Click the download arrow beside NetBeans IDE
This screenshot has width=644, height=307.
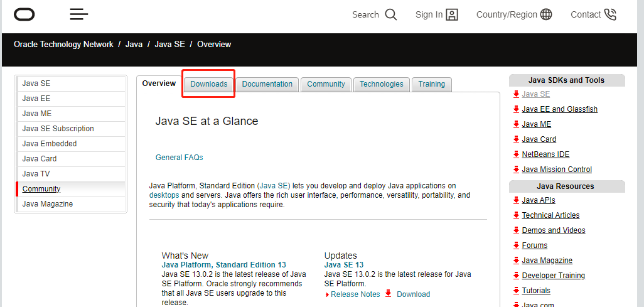[x=517, y=154]
